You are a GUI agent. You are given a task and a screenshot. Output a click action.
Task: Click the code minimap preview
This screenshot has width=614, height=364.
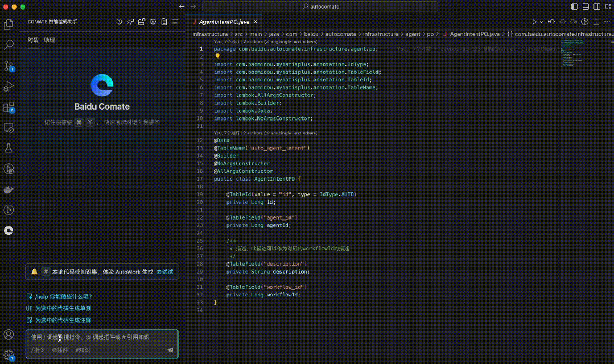pyautogui.click(x=572, y=52)
